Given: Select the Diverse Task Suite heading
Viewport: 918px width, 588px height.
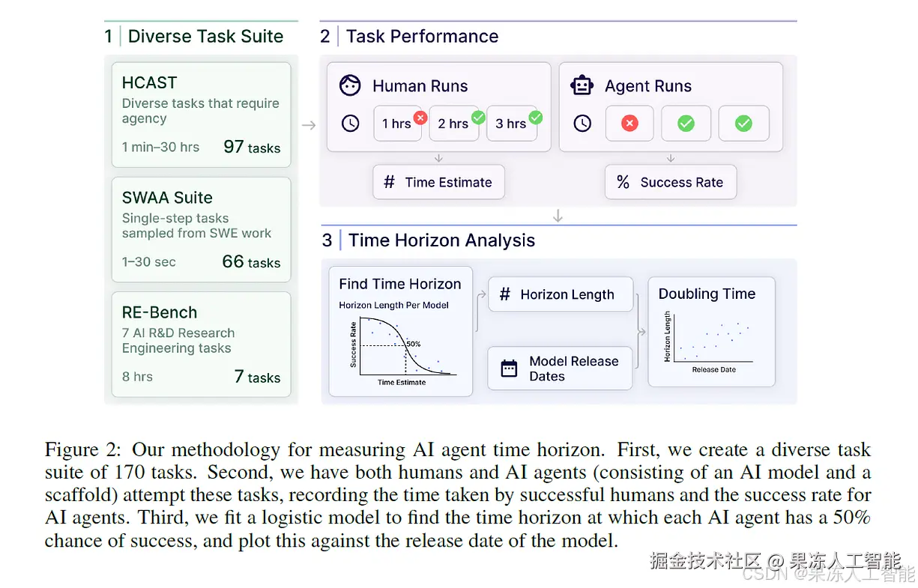Looking at the screenshot, I should tap(205, 36).
